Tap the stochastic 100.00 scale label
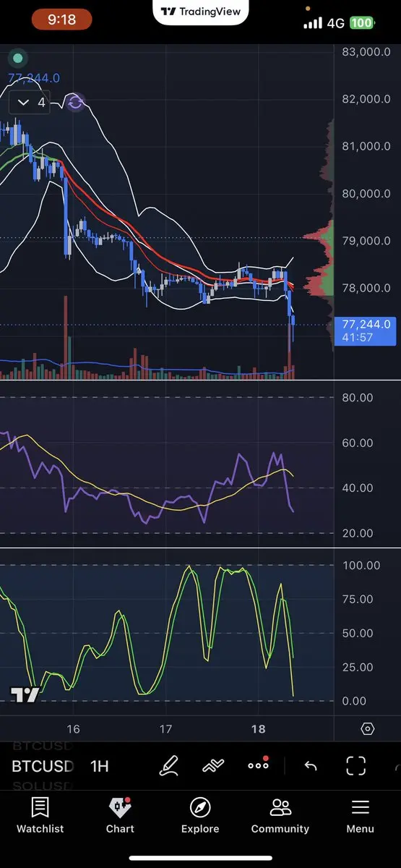The width and height of the screenshot is (401, 868). [x=361, y=565]
